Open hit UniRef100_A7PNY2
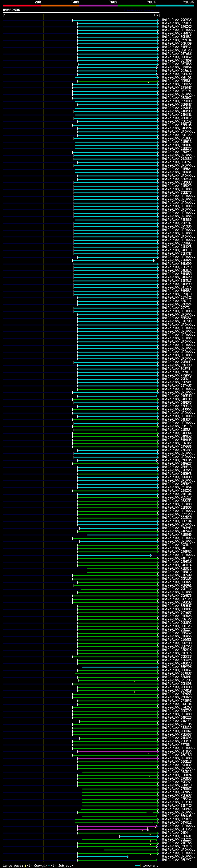The image size is (197, 868). [x=177, y=33]
